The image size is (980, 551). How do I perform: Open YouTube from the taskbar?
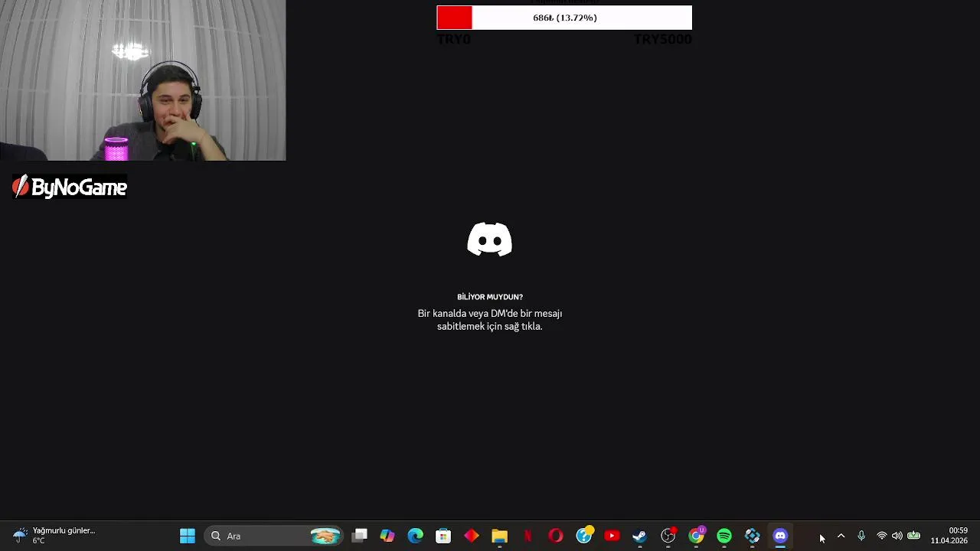(612, 536)
